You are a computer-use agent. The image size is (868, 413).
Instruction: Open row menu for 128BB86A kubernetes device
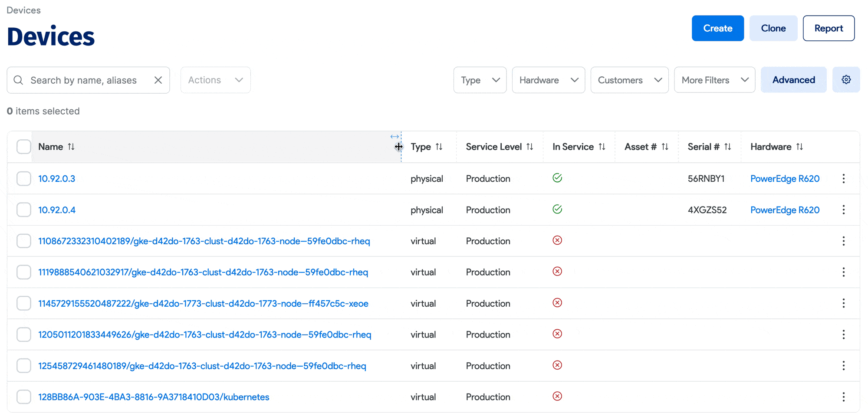tap(843, 397)
